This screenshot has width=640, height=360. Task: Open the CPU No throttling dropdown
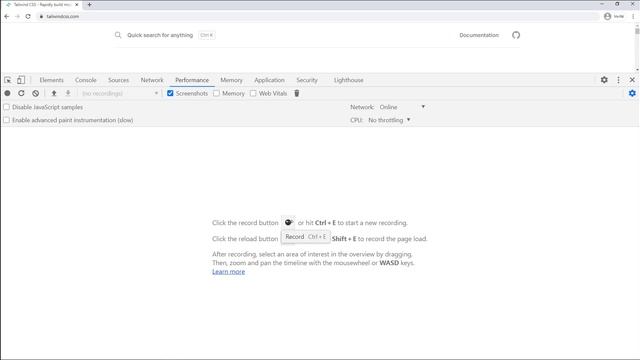(x=389, y=120)
